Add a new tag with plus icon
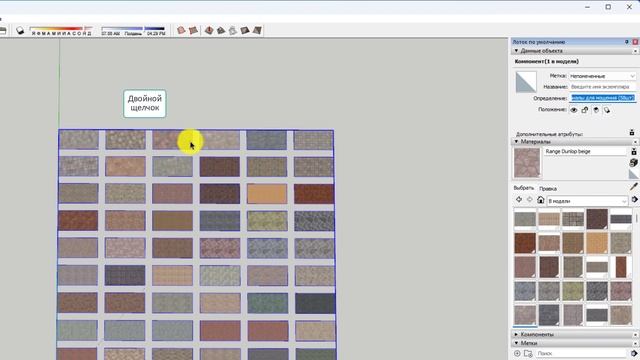 [517, 353]
